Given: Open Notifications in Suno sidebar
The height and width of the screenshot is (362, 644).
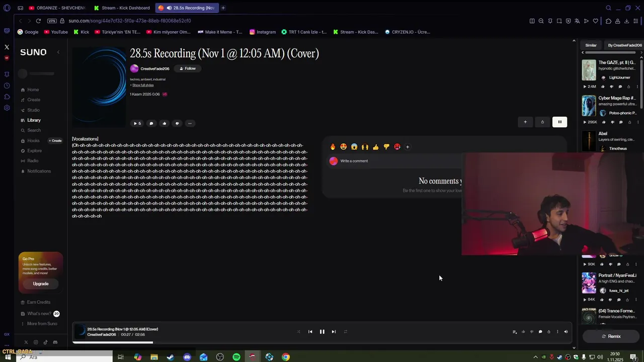Looking at the screenshot, I should pos(39,171).
